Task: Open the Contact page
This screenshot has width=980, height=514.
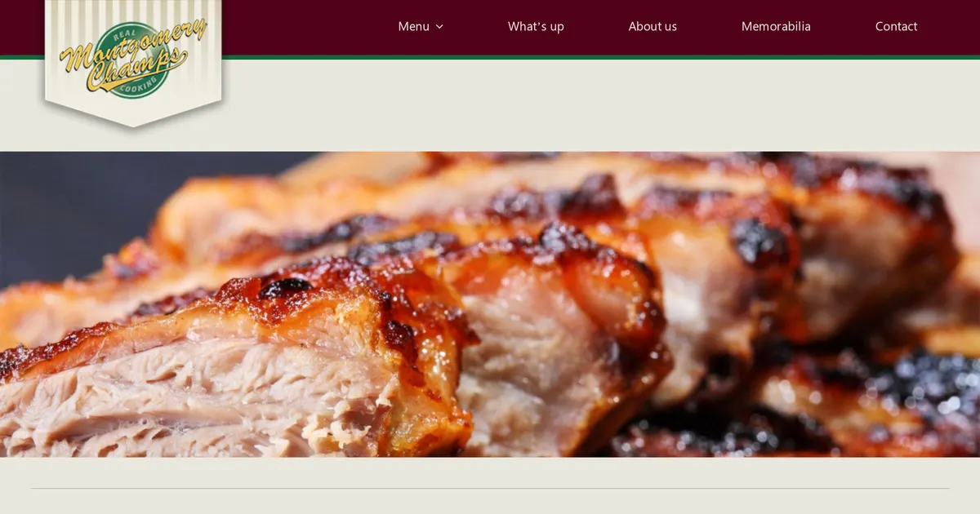Action: pos(896,26)
